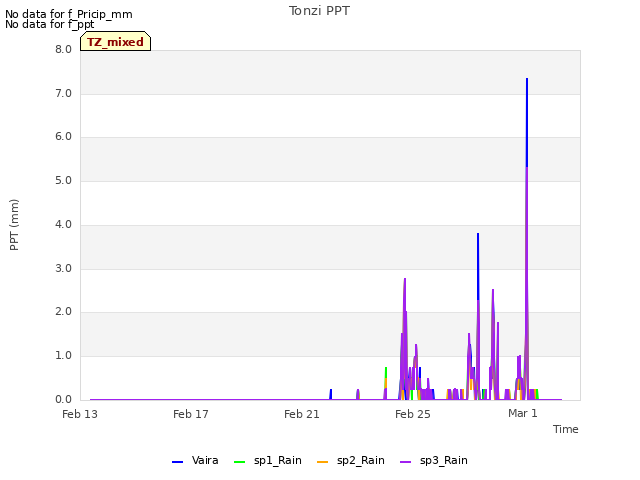
Task: Click the 7.0 y-axis tick label
Action: [x=63, y=93]
